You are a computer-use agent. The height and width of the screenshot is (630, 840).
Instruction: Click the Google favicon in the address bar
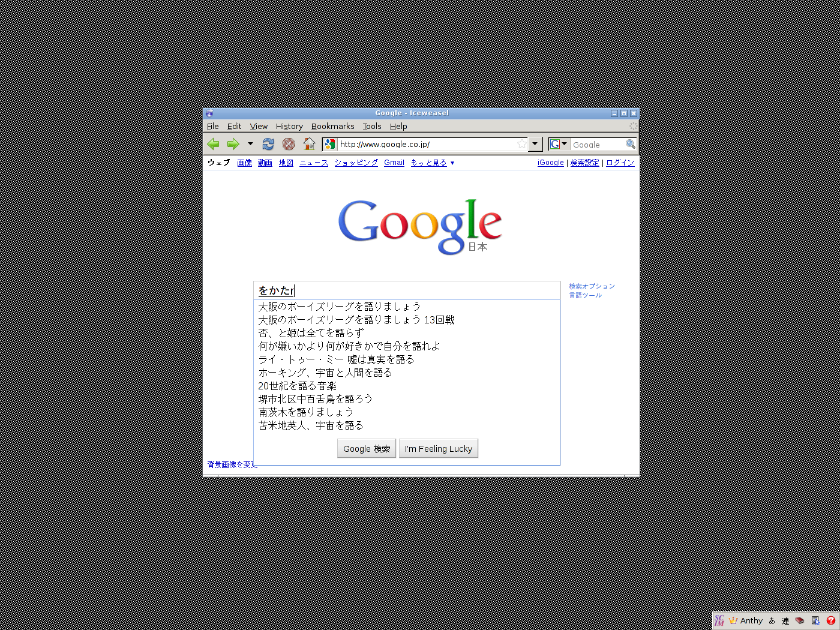(330, 144)
